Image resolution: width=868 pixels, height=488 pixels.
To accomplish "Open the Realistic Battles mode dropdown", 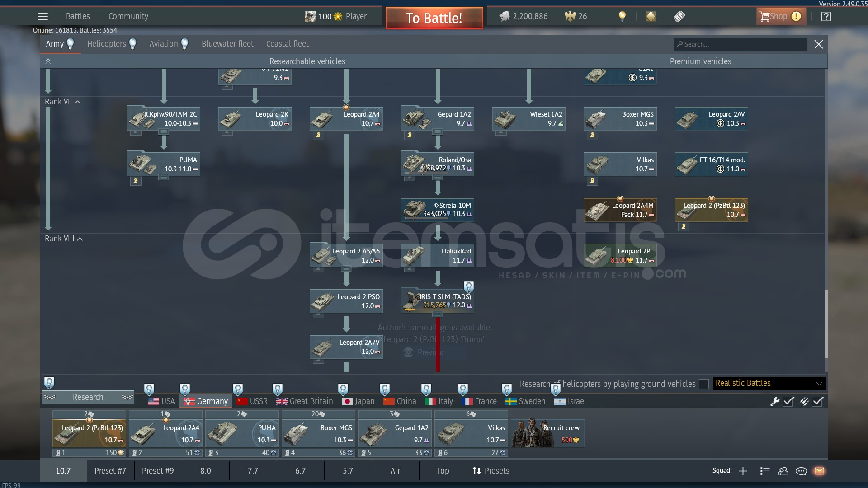I will point(769,384).
